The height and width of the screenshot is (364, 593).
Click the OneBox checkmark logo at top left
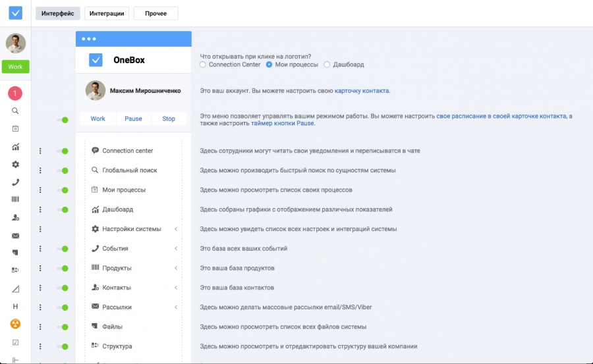pos(15,13)
